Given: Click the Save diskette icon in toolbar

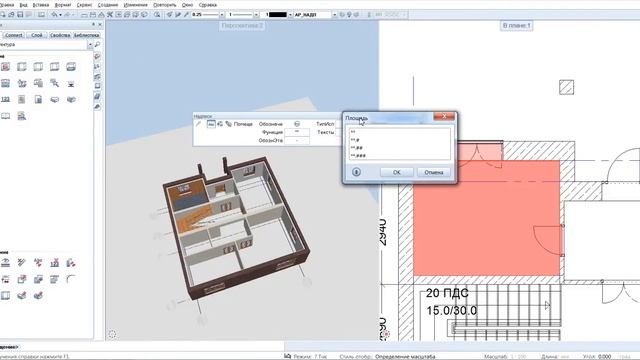Looking at the screenshot, I should click(20, 15).
